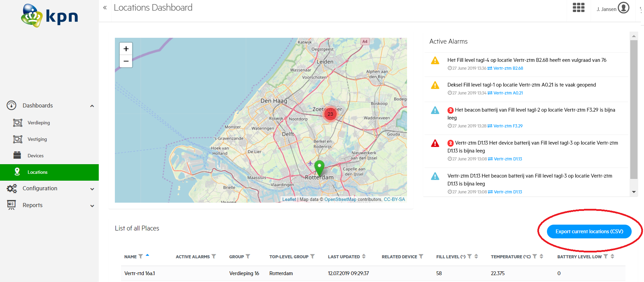The width and height of the screenshot is (644, 282).
Task: Zoom out on the map
Action: [x=126, y=61]
